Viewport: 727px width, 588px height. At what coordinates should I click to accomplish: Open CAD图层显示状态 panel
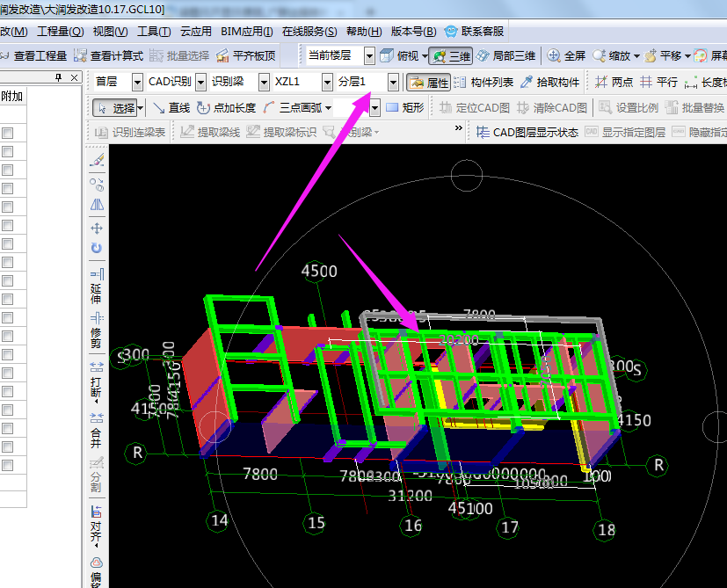(x=527, y=133)
